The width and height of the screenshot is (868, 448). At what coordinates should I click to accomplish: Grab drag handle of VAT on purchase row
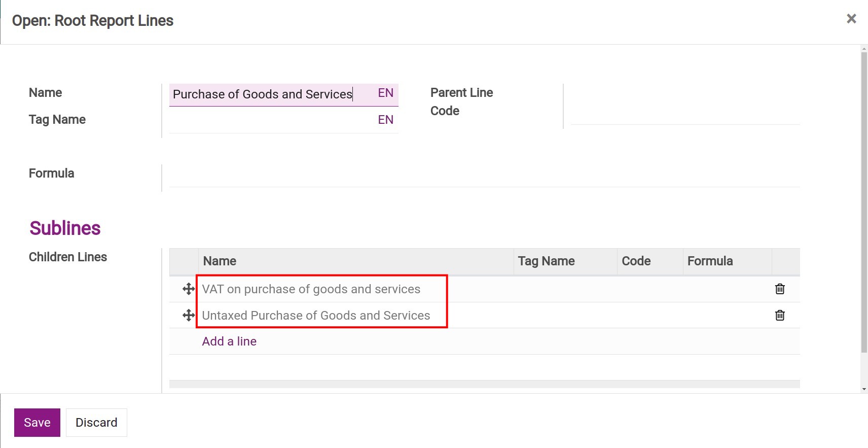(x=189, y=289)
